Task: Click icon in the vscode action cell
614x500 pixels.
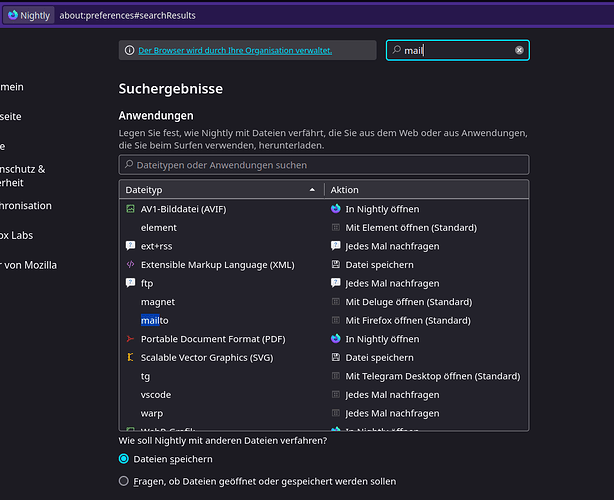Action: 336,394
